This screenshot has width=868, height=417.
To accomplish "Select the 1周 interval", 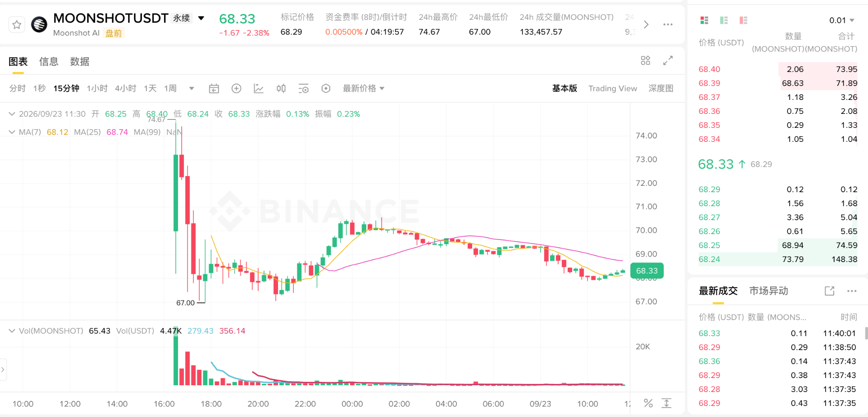I will (170, 88).
